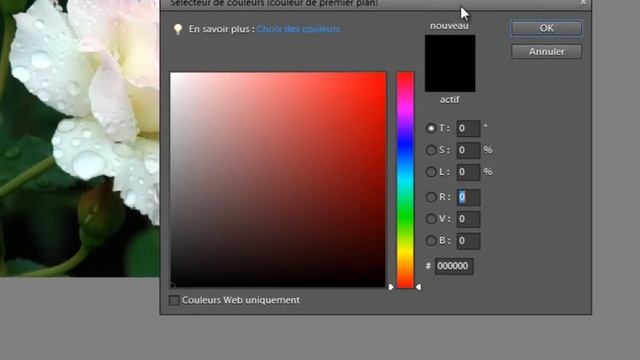This screenshot has height=360, width=640.
Task: Enable Couleurs Web uniquement checkbox
Action: 174,300
